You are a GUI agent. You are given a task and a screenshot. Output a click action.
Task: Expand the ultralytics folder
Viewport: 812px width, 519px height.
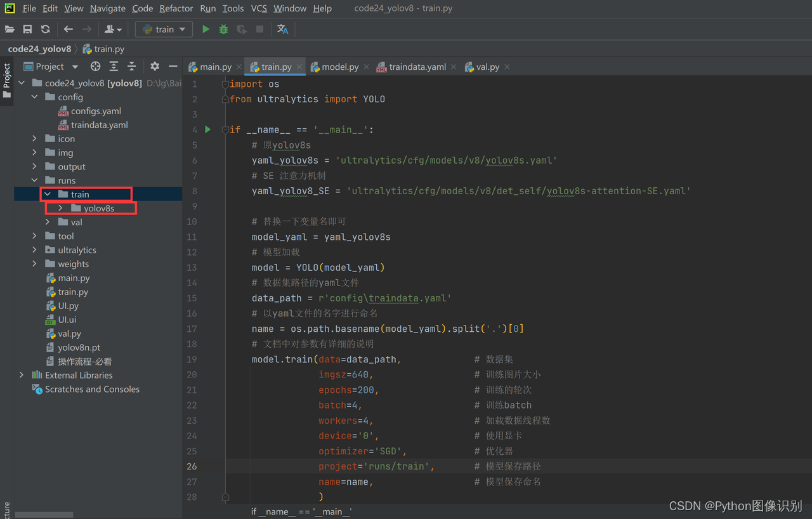click(35, 250)
